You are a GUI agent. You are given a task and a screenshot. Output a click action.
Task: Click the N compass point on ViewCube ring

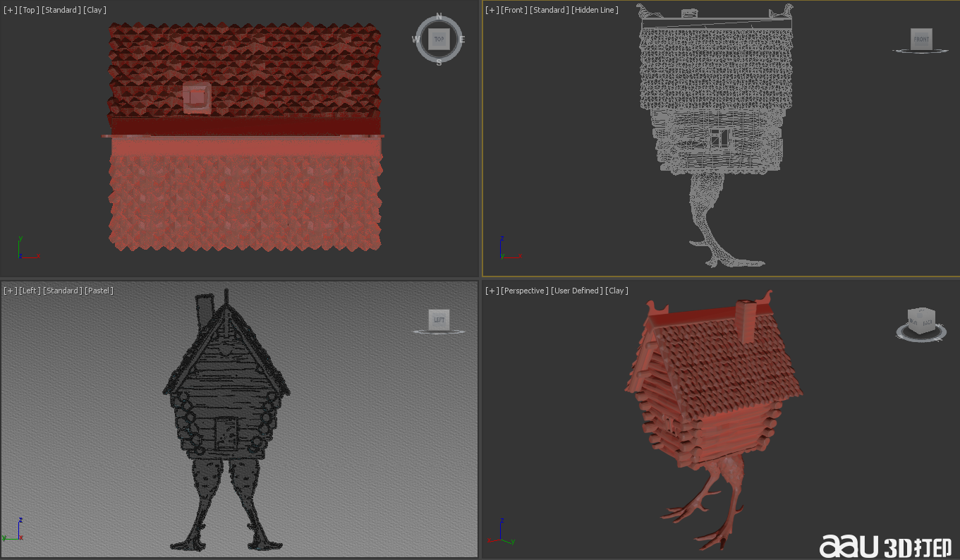[x=439, y=16]
